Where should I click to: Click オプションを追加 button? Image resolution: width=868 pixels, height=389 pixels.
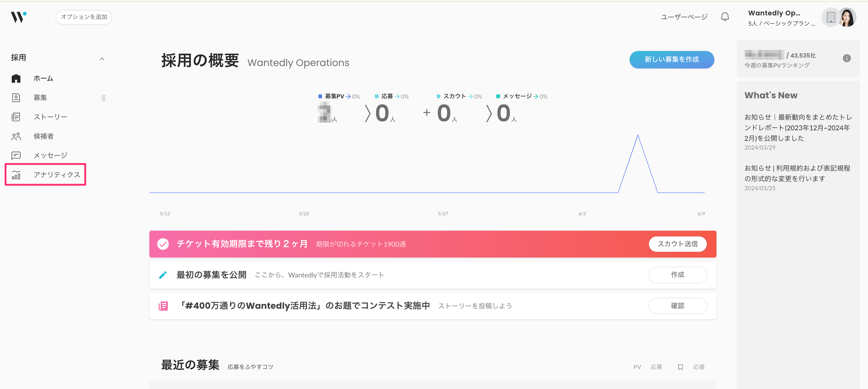click(x=84, y=17)
